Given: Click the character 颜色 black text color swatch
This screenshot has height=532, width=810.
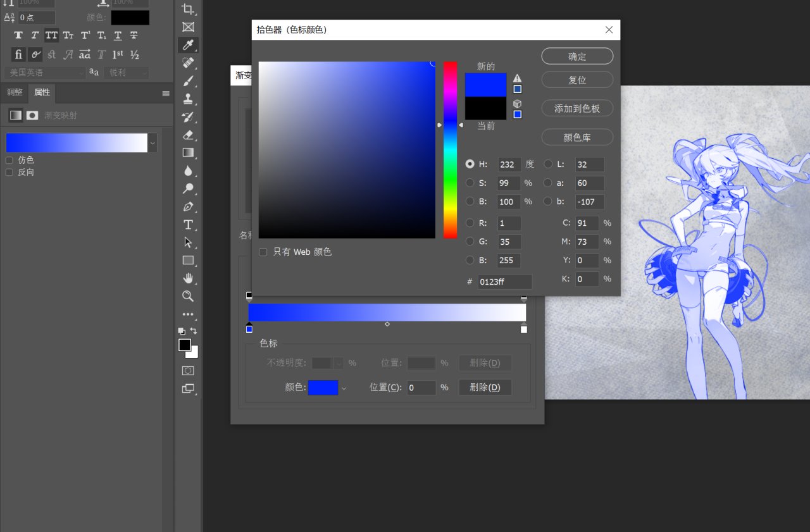Looking at the screenshot, I should click(x=130, y=18).
